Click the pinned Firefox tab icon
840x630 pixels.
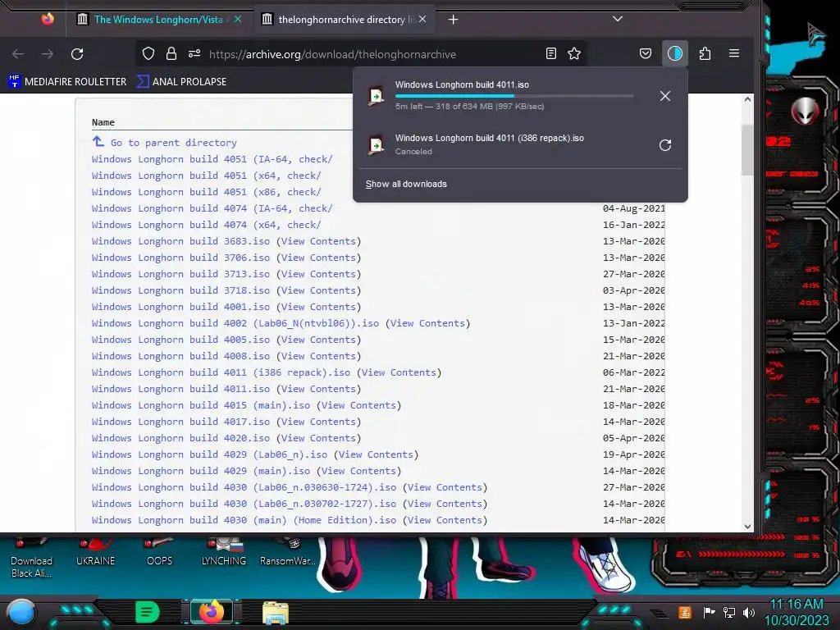(x=48, y=20)
